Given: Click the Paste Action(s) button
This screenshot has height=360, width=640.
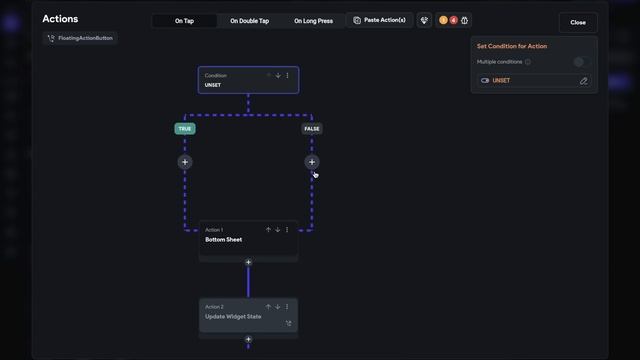Looking at the screenshot, I should (380, 20).
